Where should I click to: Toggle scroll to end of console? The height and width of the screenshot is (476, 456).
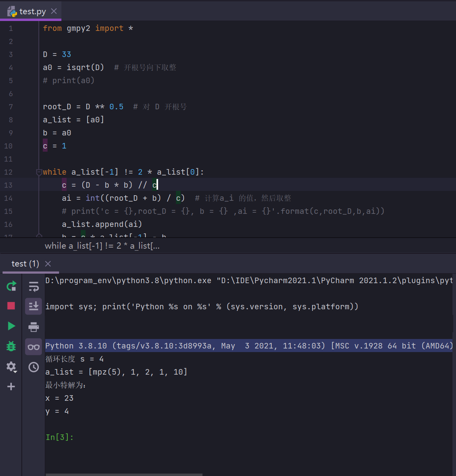pyautogui.click(x=34, y=306)
